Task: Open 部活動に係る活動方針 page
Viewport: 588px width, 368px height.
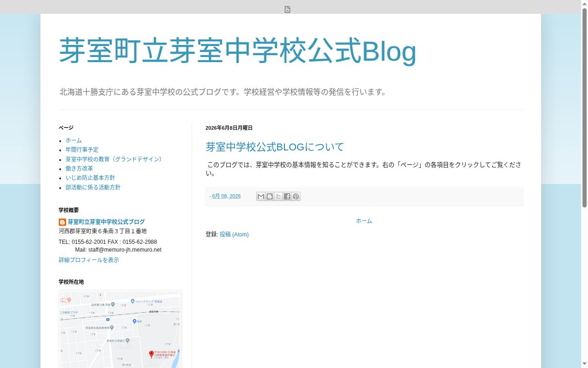Action: click(x=93, y=187)
